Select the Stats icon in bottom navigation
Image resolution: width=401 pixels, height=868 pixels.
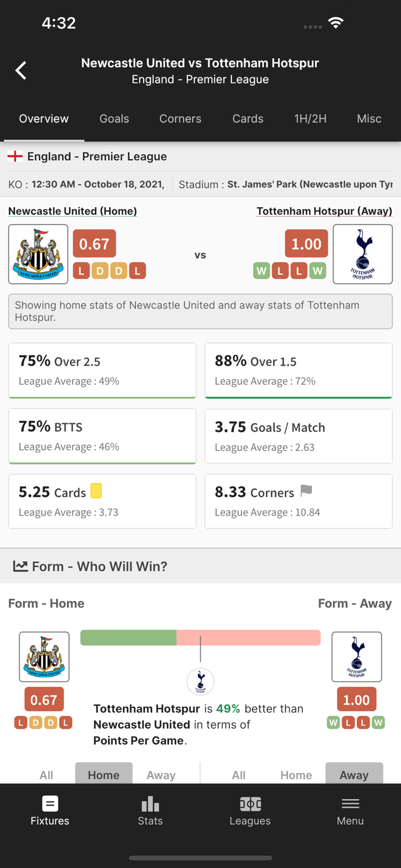point(150,810)
